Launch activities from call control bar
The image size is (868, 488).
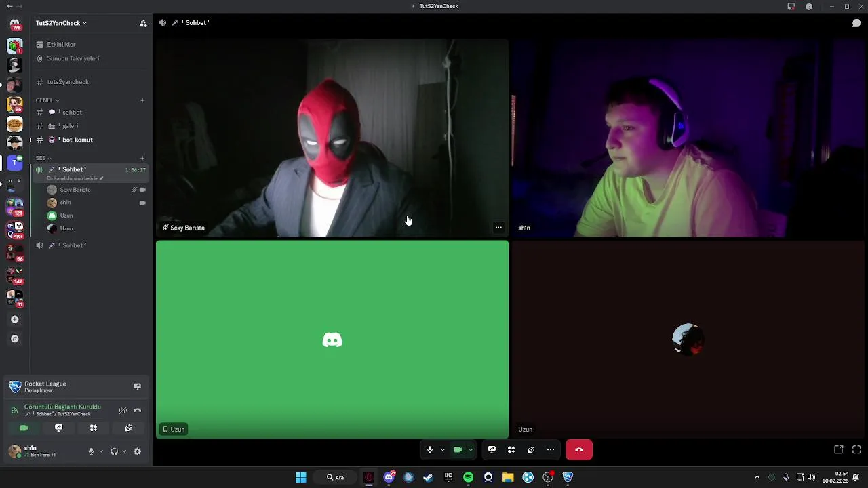511,449
